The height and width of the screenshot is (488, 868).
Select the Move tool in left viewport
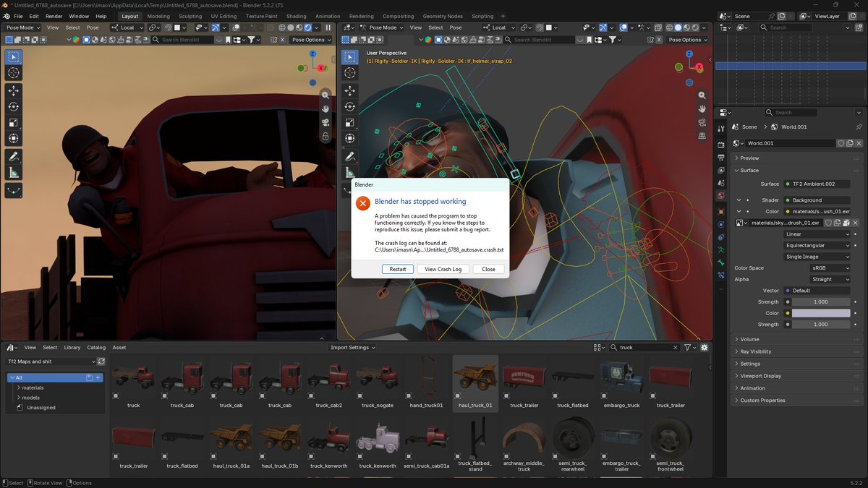tap(14, 90)
